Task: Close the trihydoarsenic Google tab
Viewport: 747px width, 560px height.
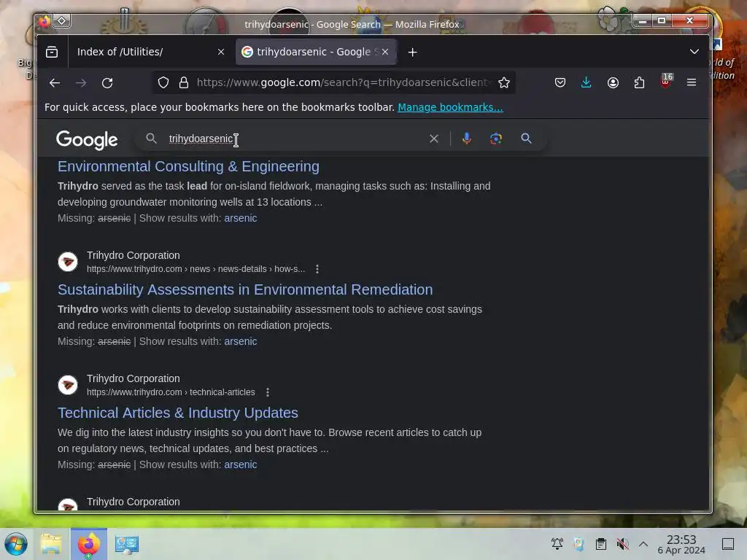Action: (385, 52)
